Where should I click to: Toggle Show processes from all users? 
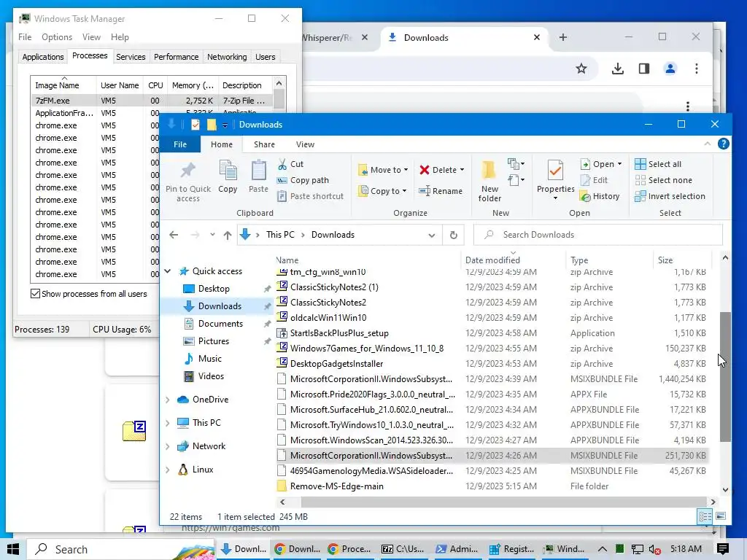(x=35, y=293)
